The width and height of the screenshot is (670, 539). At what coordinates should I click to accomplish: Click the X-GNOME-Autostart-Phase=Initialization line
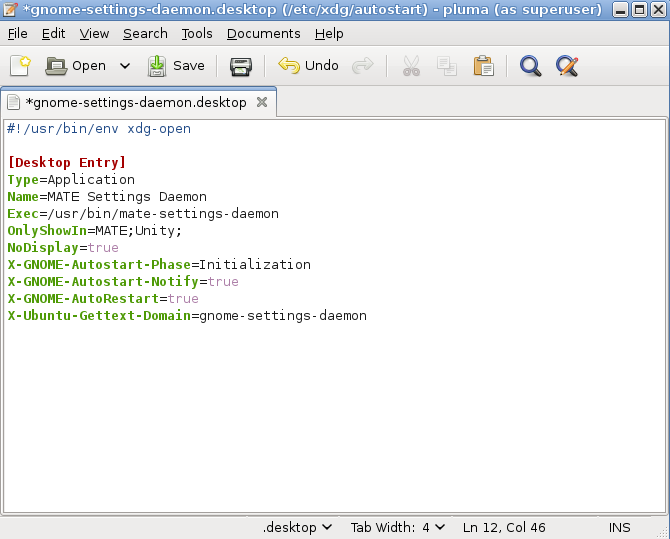[x=159, y=265]
